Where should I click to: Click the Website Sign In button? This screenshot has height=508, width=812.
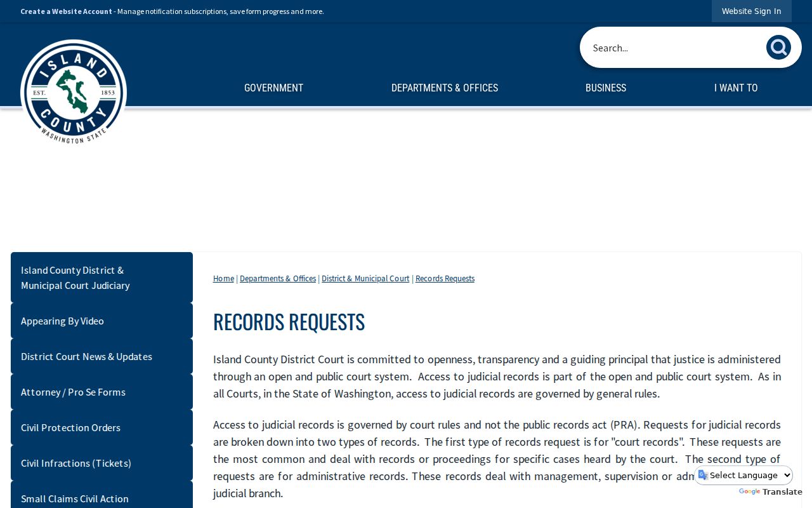click(x=752, y=11)
